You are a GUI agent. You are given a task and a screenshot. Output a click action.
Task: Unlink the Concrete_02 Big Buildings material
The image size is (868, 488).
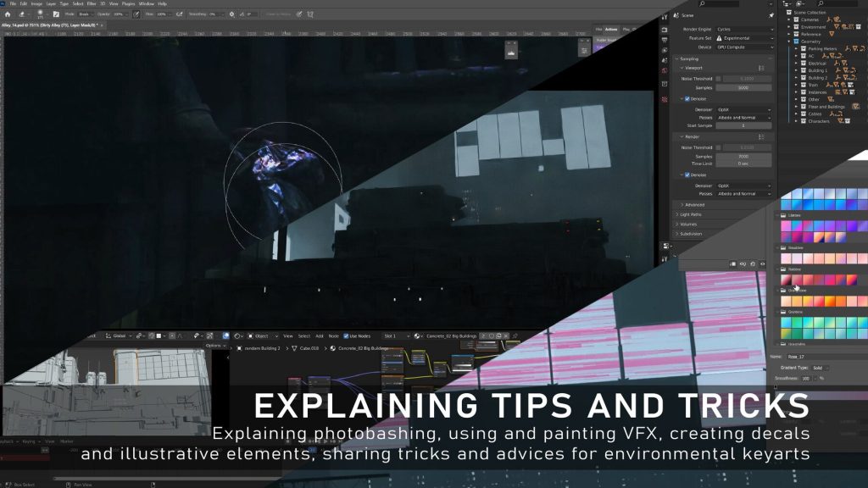point(506,335)
